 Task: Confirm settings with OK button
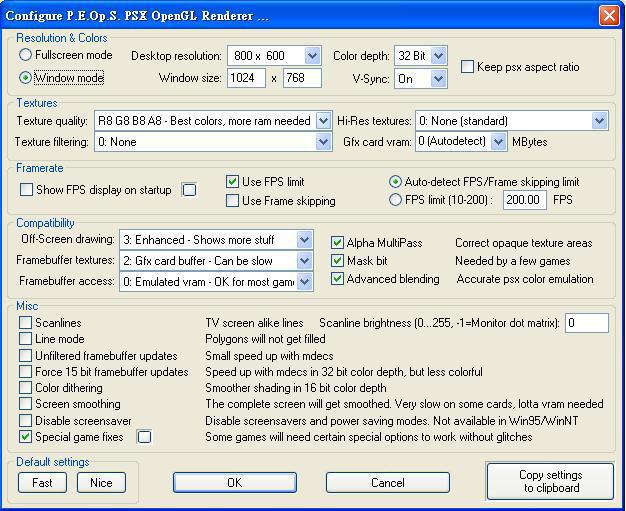point(235,483)
